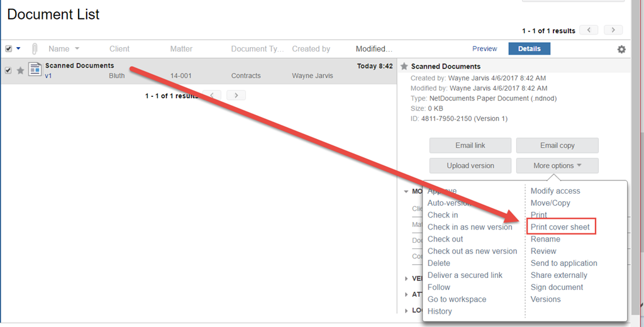644x327 pixels.
Task: Open the v1 version link
Action: pos(48,76)
